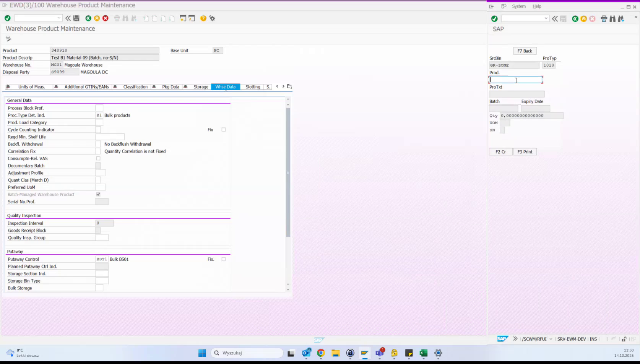The image size is (640, 364).
Task: Switch to the Slotting tab
Action: point(252,86)
